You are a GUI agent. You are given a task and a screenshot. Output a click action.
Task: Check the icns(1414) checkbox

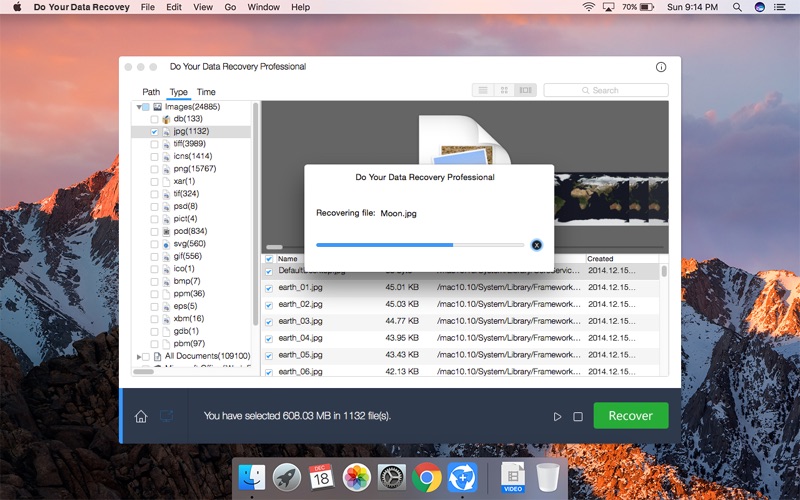[x=154, y=157]
